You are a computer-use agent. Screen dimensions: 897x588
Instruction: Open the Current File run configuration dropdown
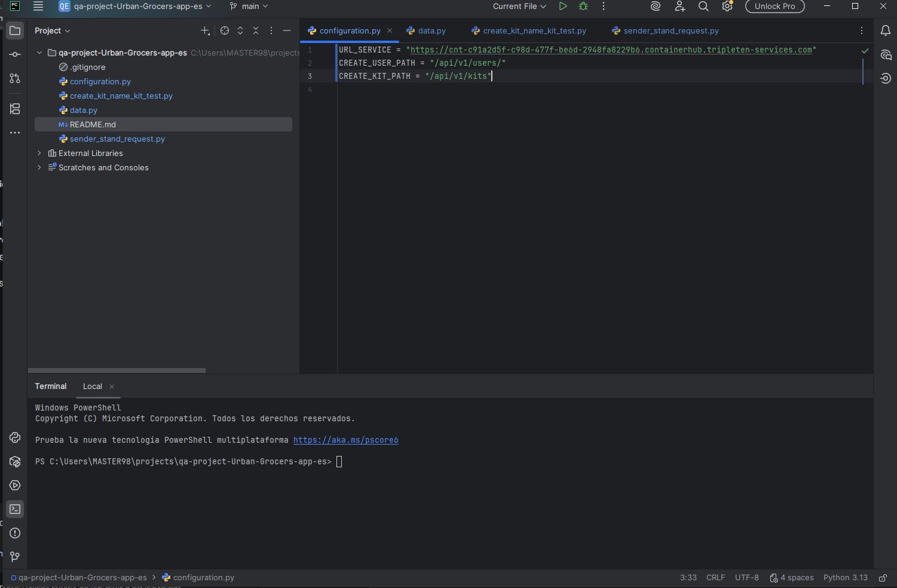pos(519,7)
